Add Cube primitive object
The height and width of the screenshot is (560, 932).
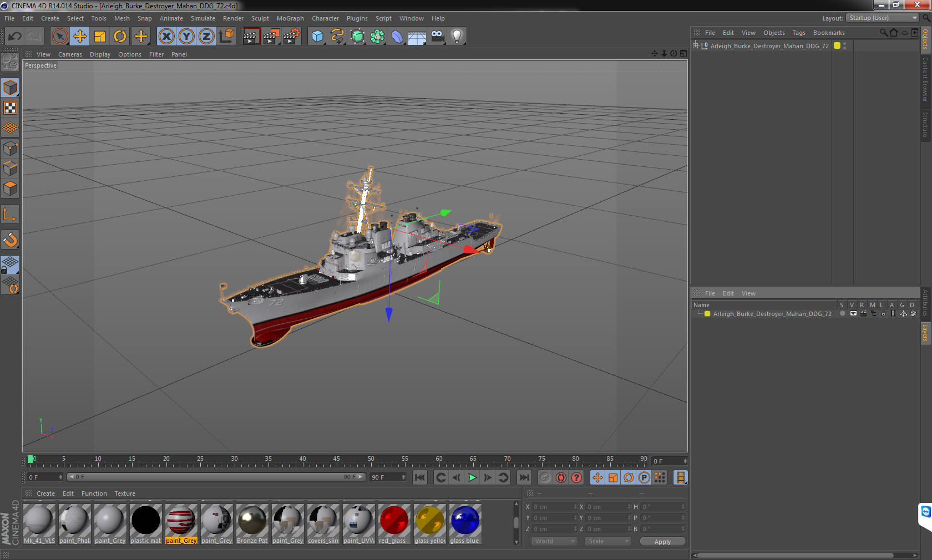pyautogui.click(x=317, y=37)
